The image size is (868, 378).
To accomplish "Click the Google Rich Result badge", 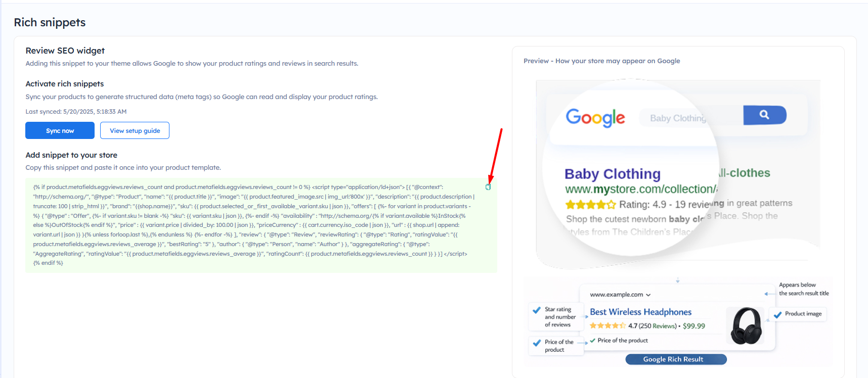I will coord(676,359).
